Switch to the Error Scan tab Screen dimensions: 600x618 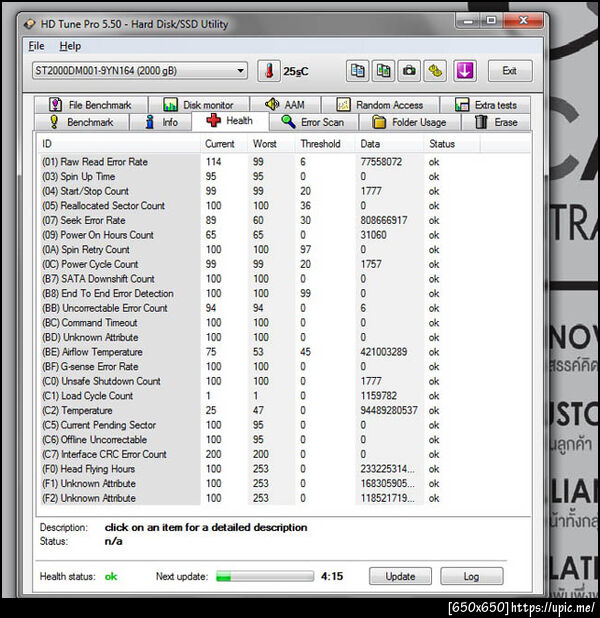pos(313,122)
